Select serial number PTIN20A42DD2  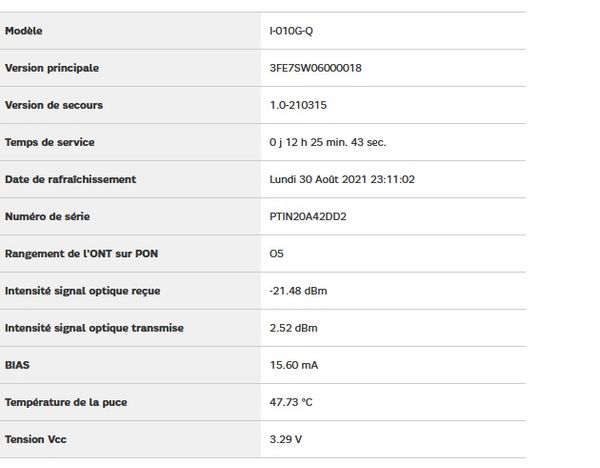point(308,217)
